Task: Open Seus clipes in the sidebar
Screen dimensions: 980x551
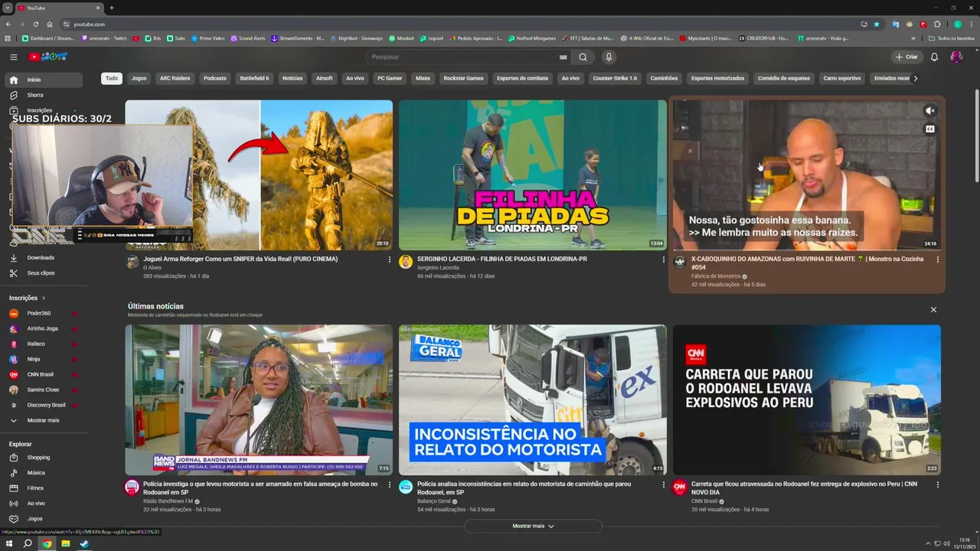Action: 43,273
